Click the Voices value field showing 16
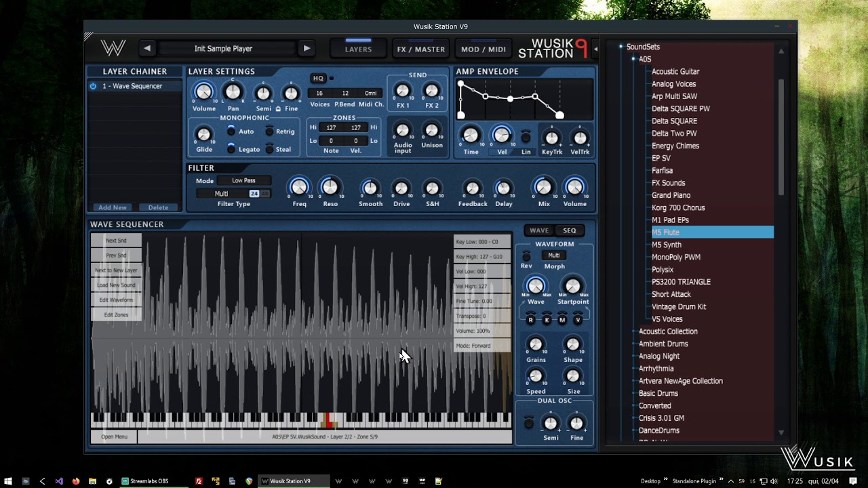 (319, 94)
